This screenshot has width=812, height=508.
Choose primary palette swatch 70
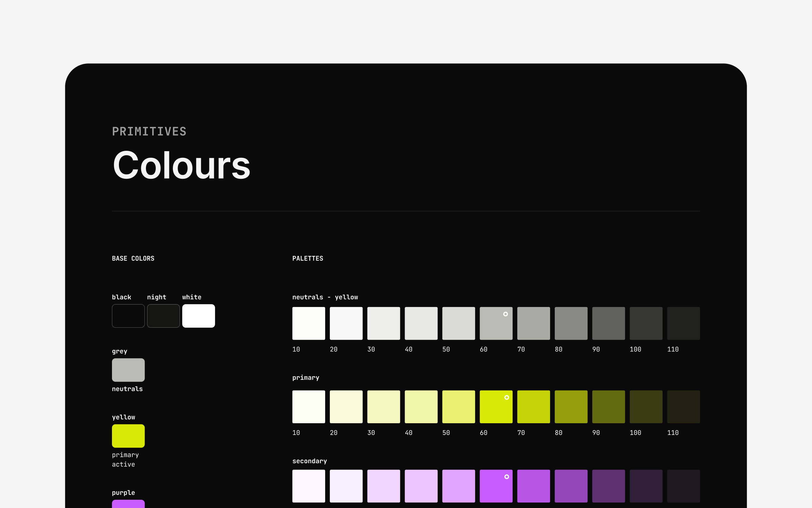[534, 406]
